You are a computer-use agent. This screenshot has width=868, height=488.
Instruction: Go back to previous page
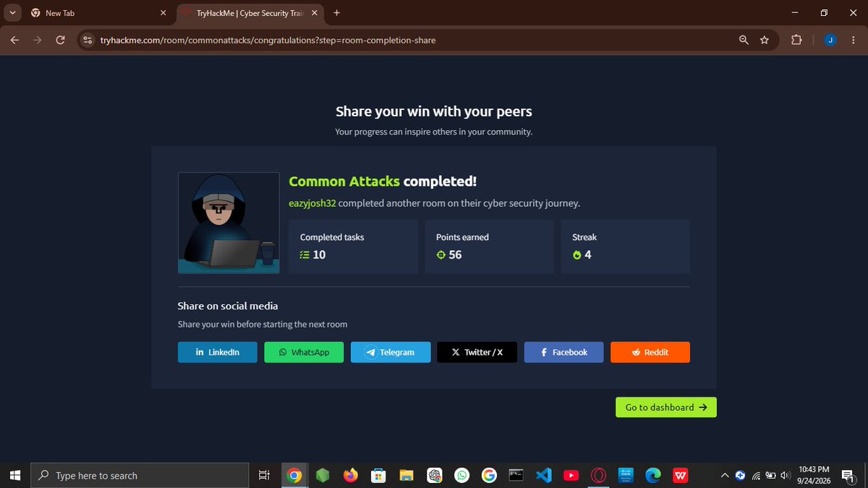coord(14,40)
